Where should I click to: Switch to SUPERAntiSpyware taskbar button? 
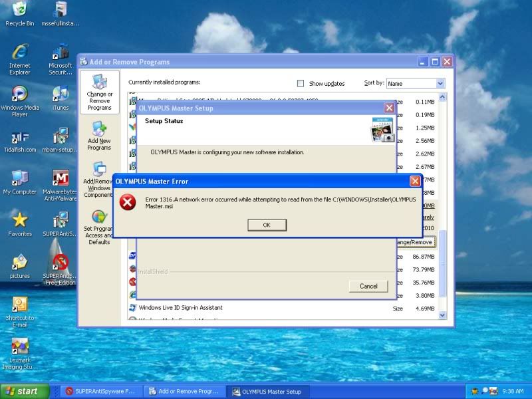(101, 391)
